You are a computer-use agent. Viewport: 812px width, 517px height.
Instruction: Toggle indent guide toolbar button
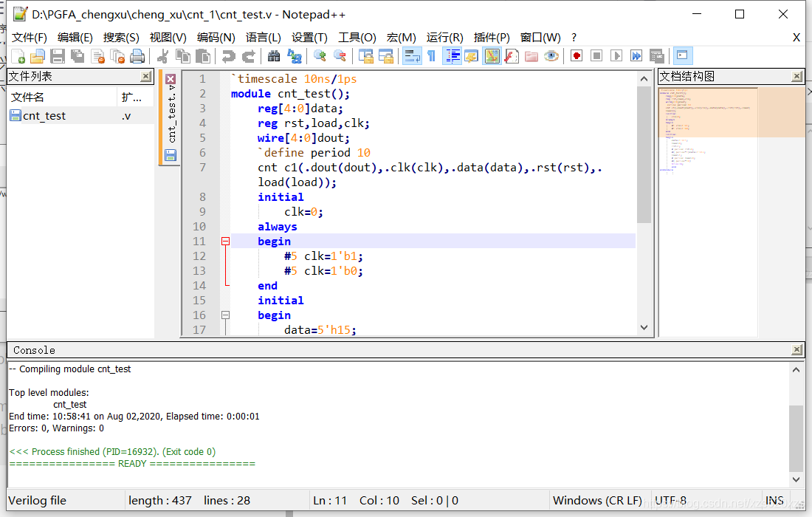[452, 56]
